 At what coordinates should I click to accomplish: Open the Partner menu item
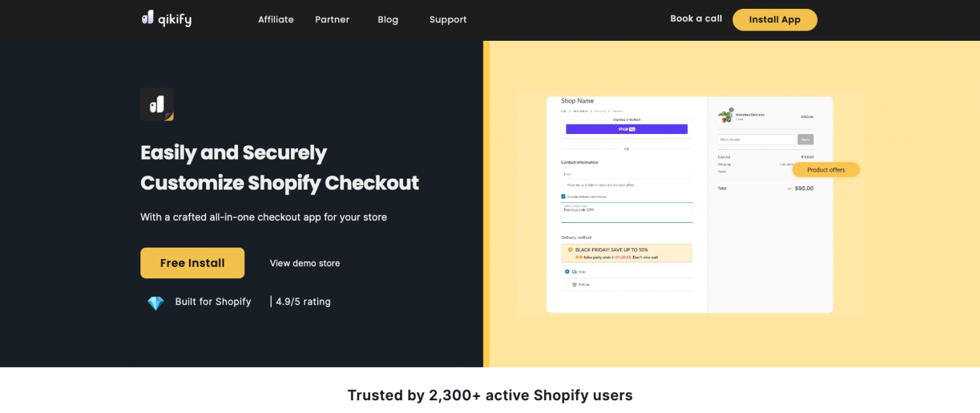pos(332,19)
